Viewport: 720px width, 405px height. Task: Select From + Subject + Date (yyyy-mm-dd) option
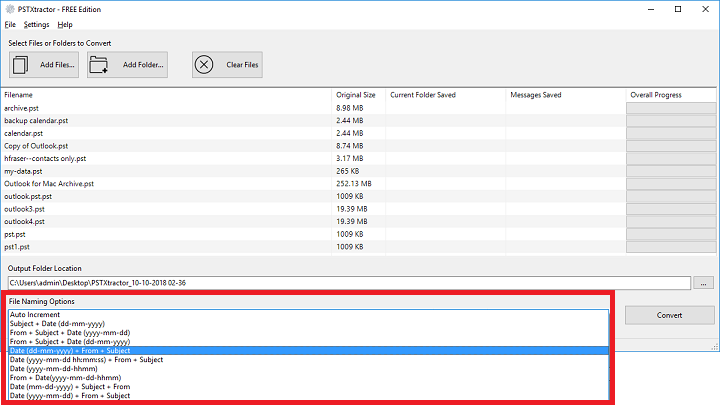tap(309, 332)
